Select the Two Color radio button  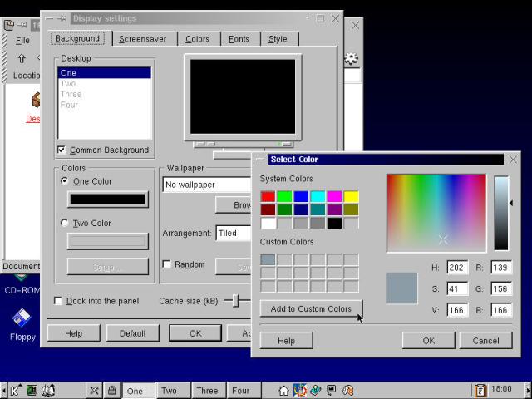click(x=66, y=224)
